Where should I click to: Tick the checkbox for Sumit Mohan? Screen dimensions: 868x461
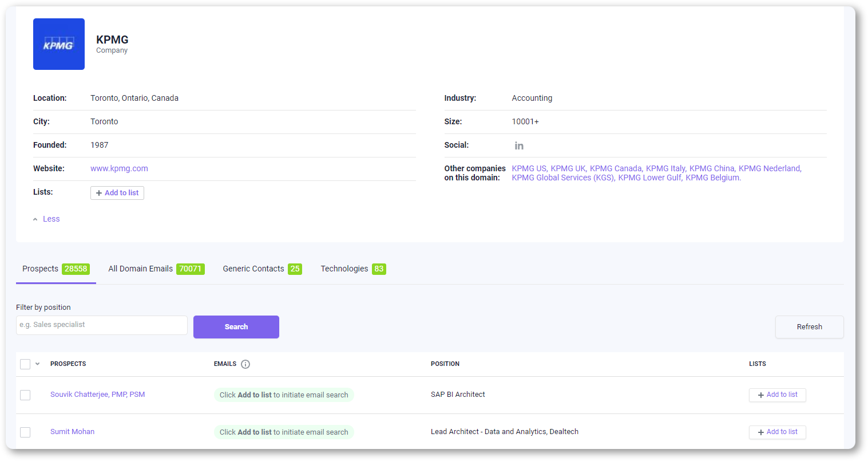[25, 432]
